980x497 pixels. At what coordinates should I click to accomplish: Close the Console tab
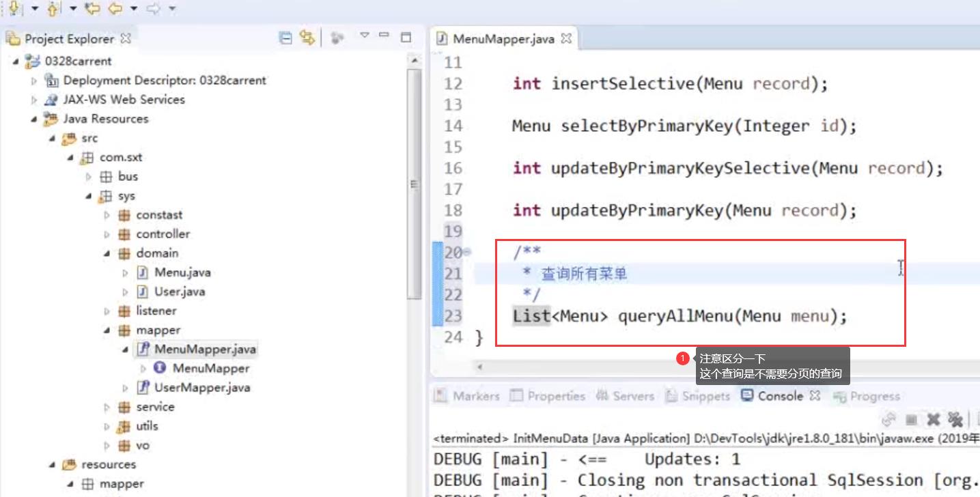(x=814, y=396)
